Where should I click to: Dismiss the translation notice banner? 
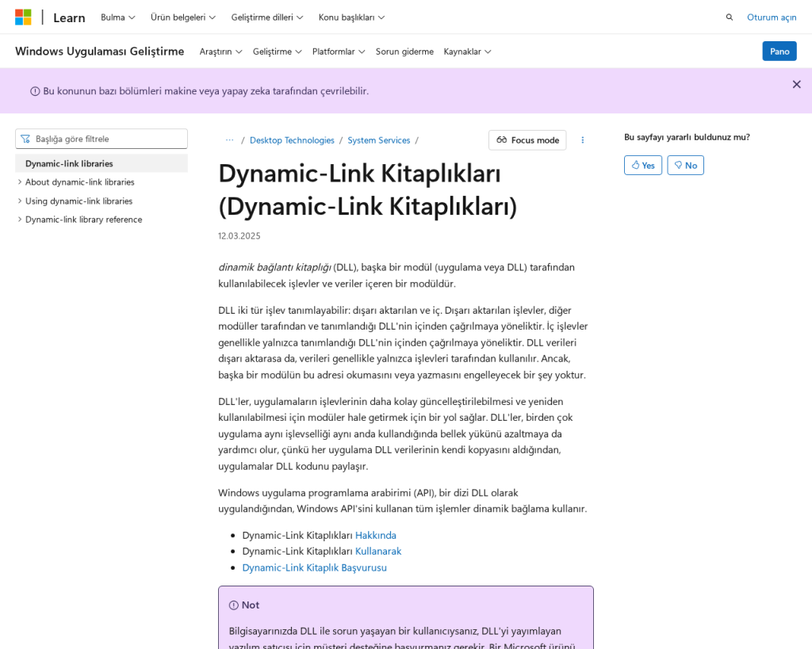(796, 84)
